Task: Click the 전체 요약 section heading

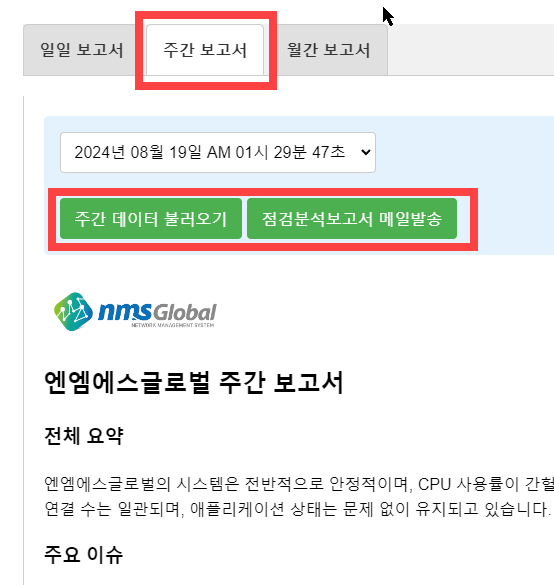Action: pos(84,435)
